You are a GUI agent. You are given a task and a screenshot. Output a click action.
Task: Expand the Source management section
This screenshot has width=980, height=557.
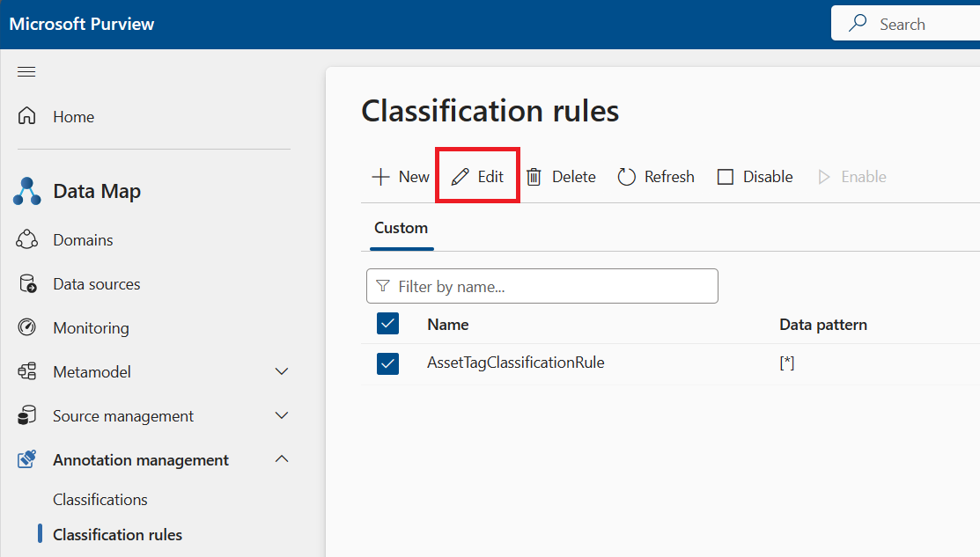281,415
